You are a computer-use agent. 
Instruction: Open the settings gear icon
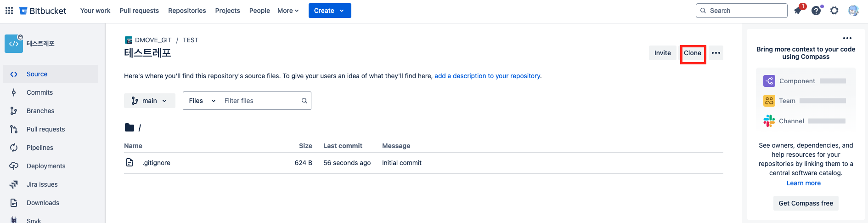(834, 11)
